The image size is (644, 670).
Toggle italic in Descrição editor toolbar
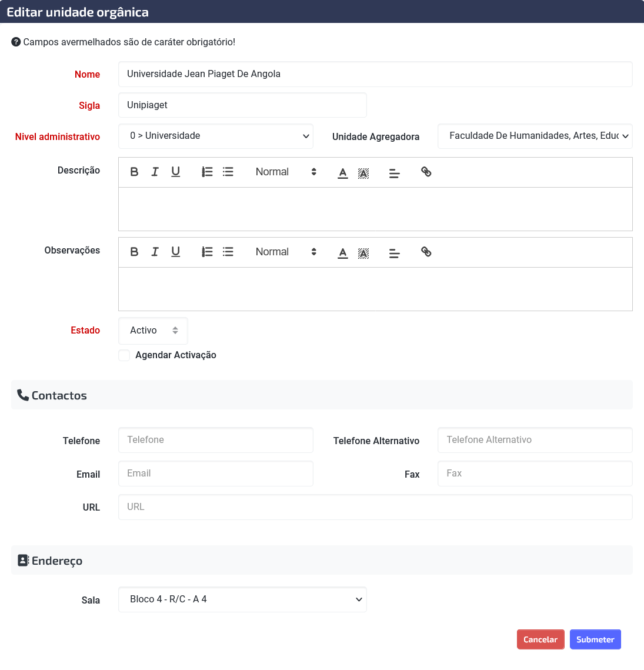pos(155,172)
